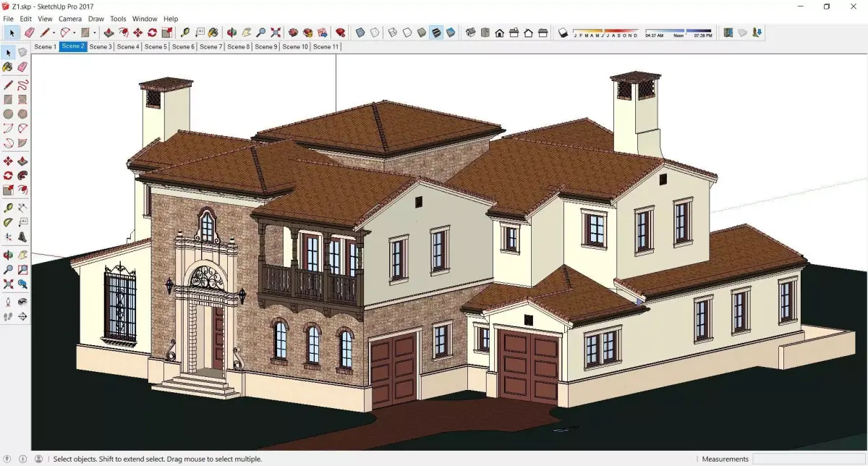Viewport: 868px width, 466px height.
Task: Open the Help menu
Action: pyautogui.click(x=171, y=19)
